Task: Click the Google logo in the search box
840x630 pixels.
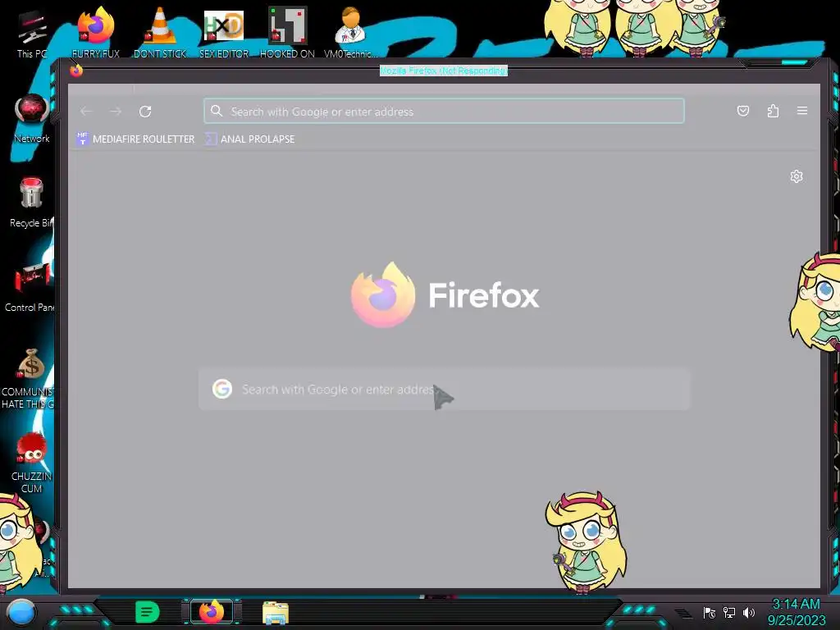Action: (x=222, y=389)
